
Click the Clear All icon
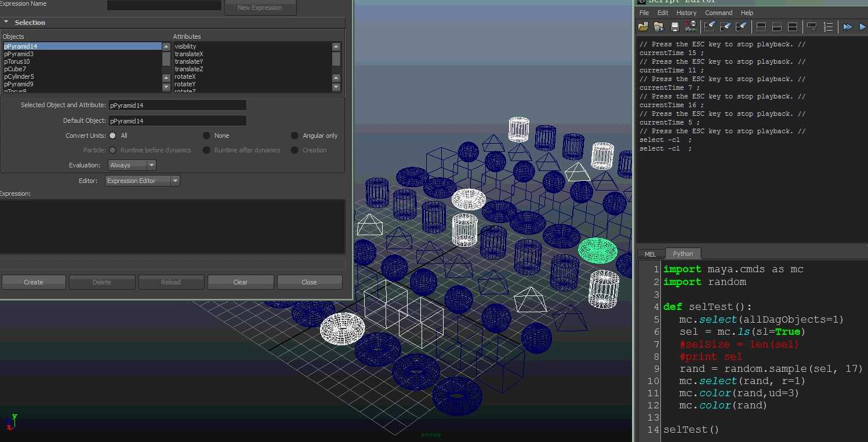click(741, 27)
